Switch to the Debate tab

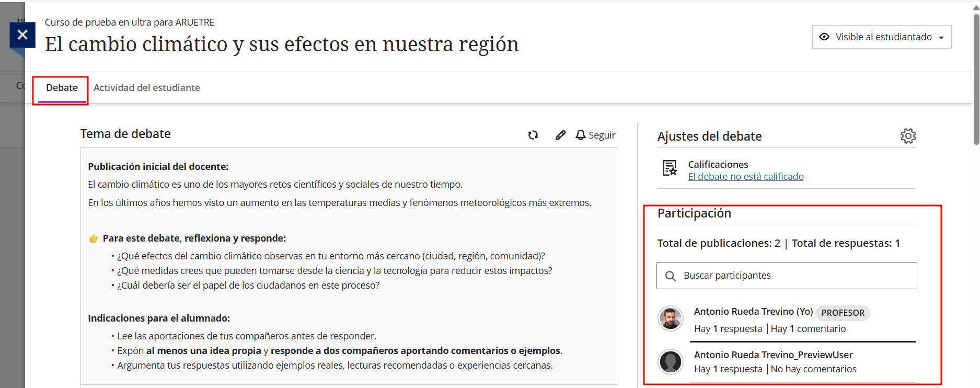pos(62,88)
